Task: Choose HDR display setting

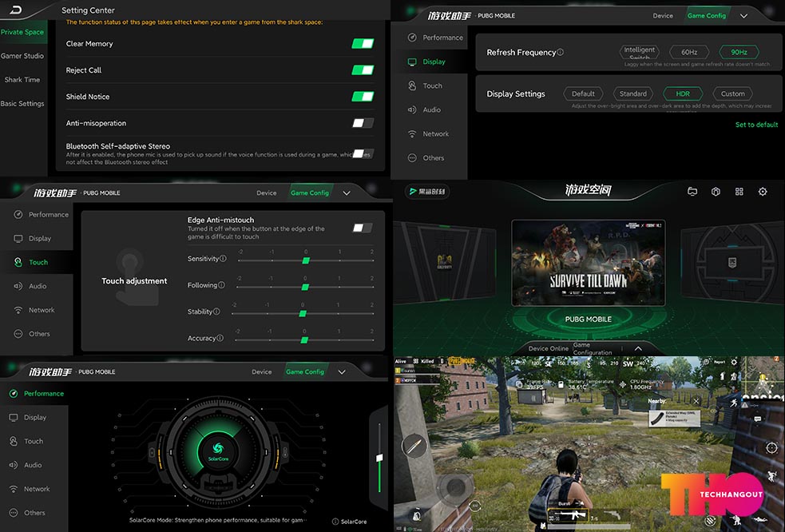Action: (x=682, y=93)
